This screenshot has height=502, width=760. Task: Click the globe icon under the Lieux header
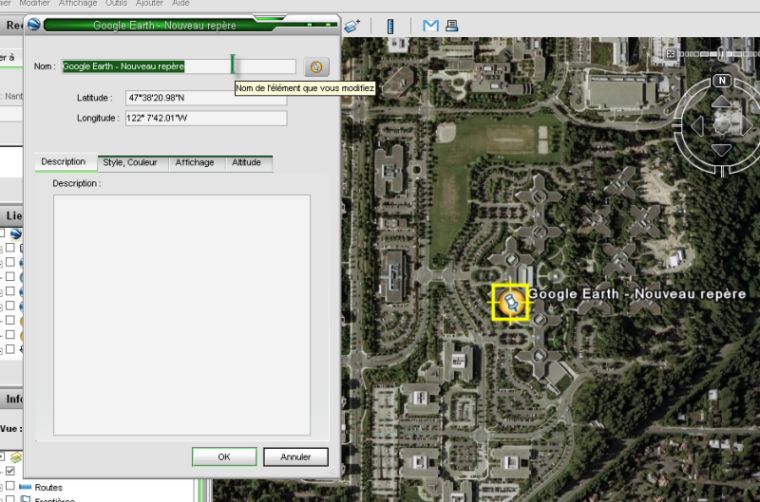pos(16,234)
